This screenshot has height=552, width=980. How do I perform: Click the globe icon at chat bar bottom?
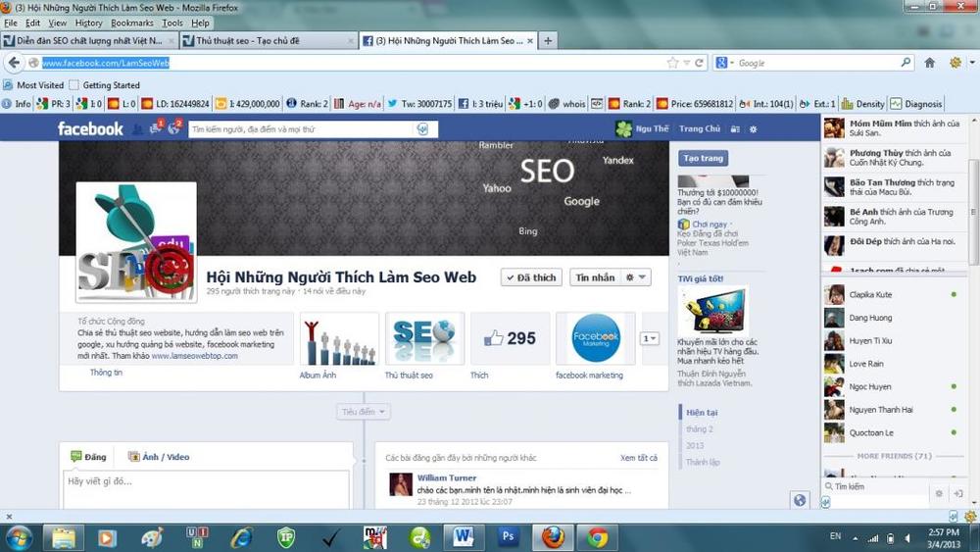click(800, 500)
